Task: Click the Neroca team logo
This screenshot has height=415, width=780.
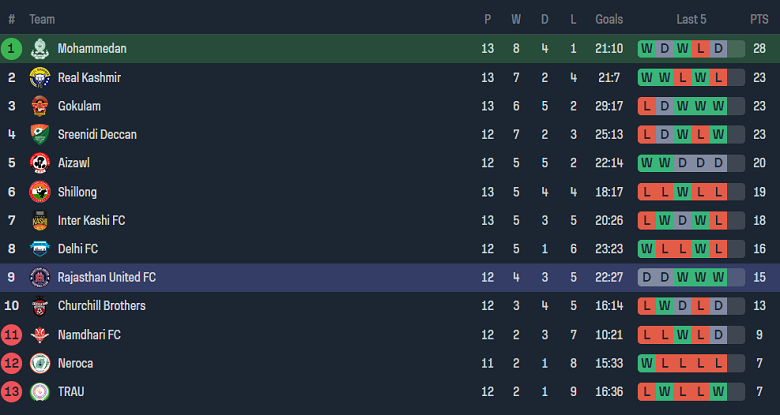Action: [x=40, y=363]
